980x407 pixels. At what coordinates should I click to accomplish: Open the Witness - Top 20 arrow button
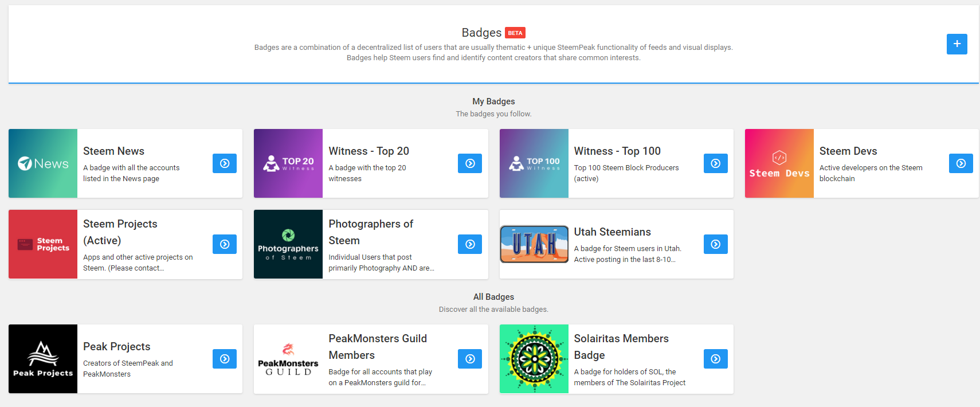click(470, 163)
